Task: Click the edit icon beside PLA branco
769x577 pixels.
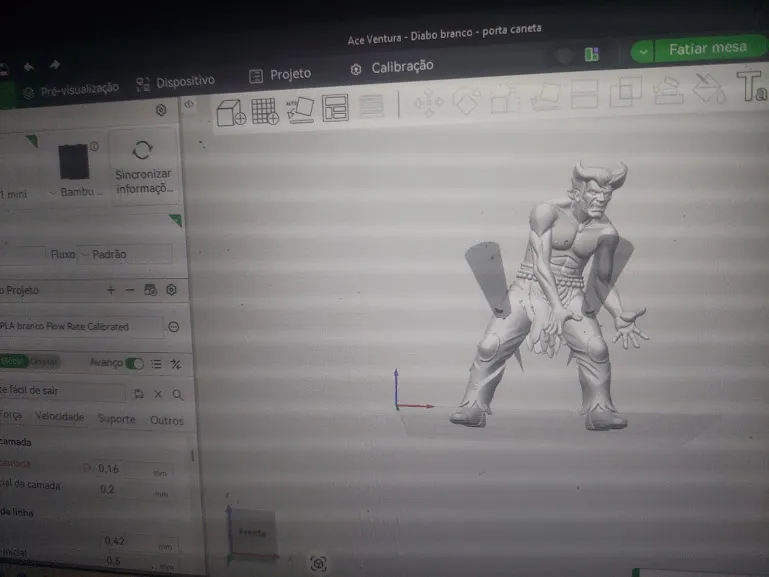Action: coord(174,327)
